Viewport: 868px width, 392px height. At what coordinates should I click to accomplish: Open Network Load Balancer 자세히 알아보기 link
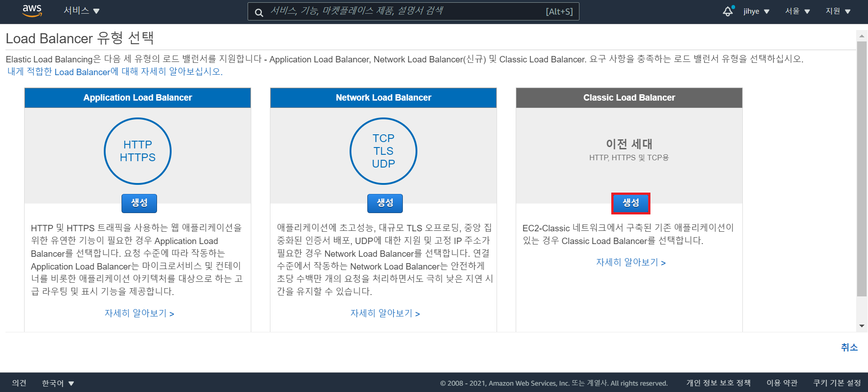[x=385, y=313]
